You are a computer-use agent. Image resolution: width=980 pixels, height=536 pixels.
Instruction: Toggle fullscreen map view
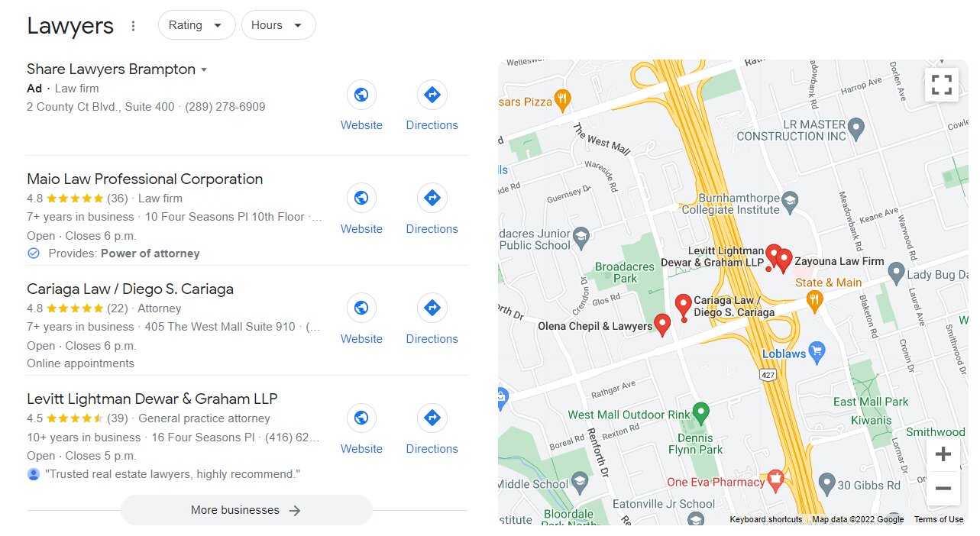(x=942, y=85)
